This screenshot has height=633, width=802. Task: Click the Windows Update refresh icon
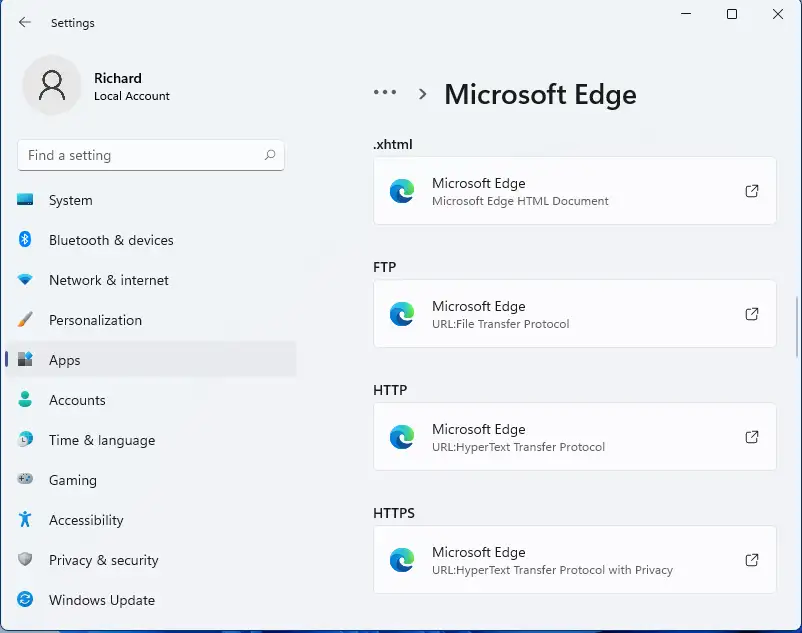(x=25, y=599)
